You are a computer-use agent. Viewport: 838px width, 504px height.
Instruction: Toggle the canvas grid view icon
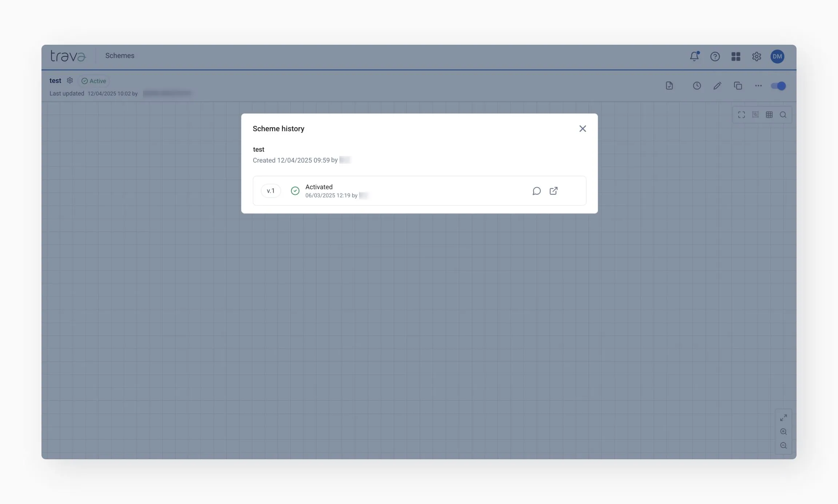pyautogui.click(x=769, y=115)
